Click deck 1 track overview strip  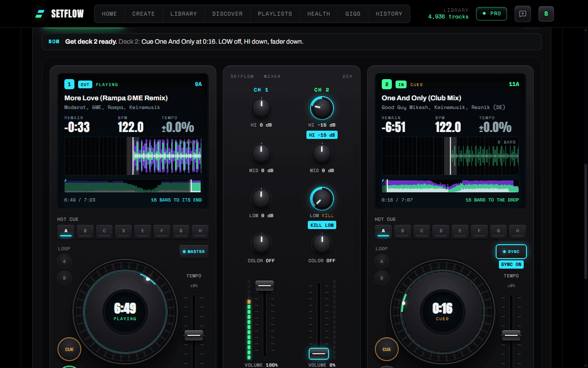pyautogui.click(x=133, y=186)
